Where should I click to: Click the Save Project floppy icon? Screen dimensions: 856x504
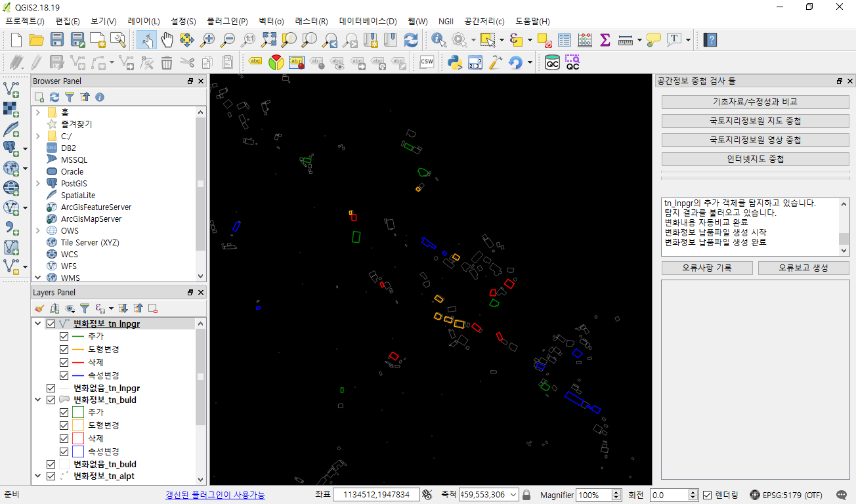click(x=57, y=40)
